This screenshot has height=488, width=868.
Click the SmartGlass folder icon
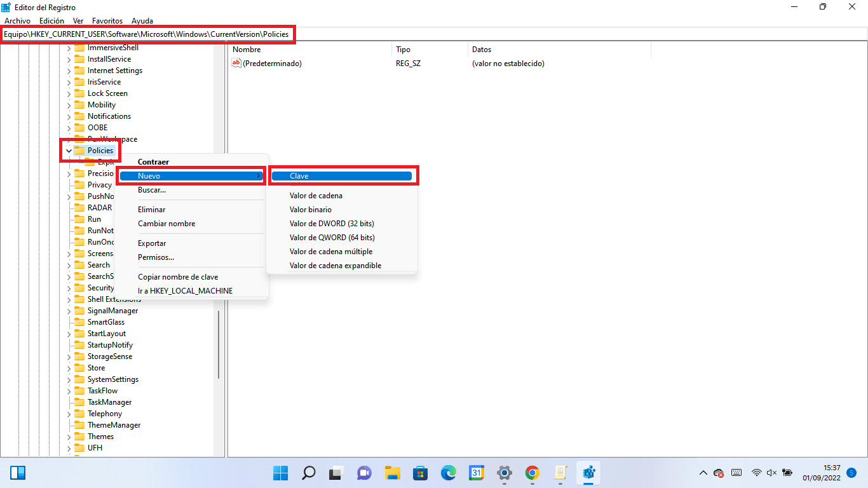[x=79, y=322]
